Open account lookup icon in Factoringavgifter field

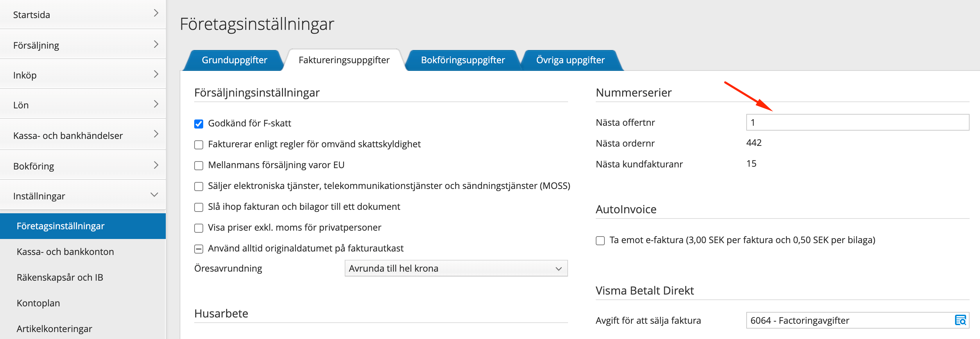coord(960,320)
